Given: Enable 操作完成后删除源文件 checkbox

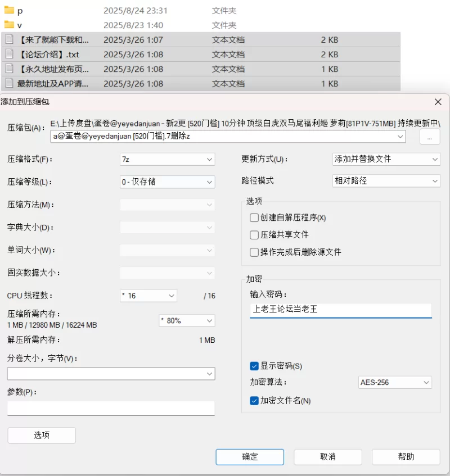Looking at the screenshot, I should (254, 252).
